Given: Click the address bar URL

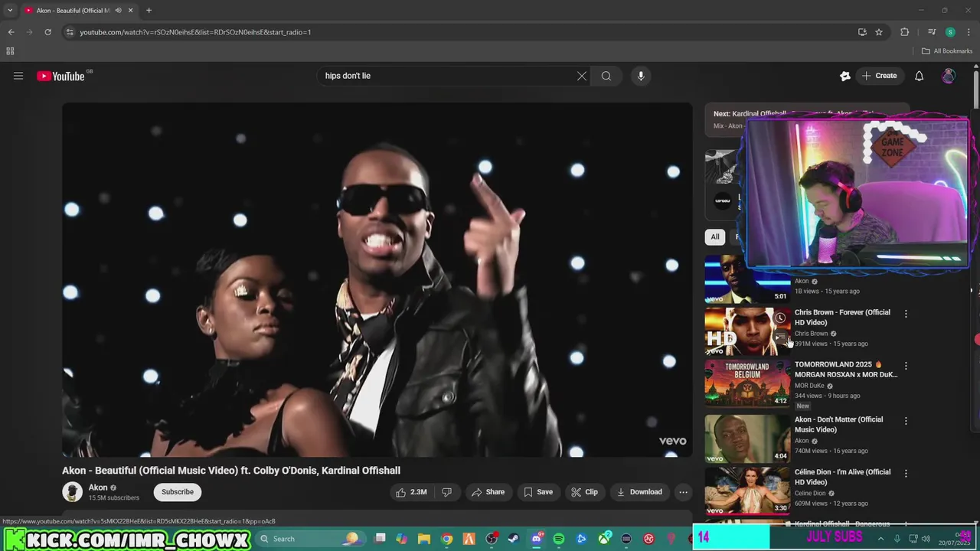Looking at the screenshot, I should (x=195, y=32).
